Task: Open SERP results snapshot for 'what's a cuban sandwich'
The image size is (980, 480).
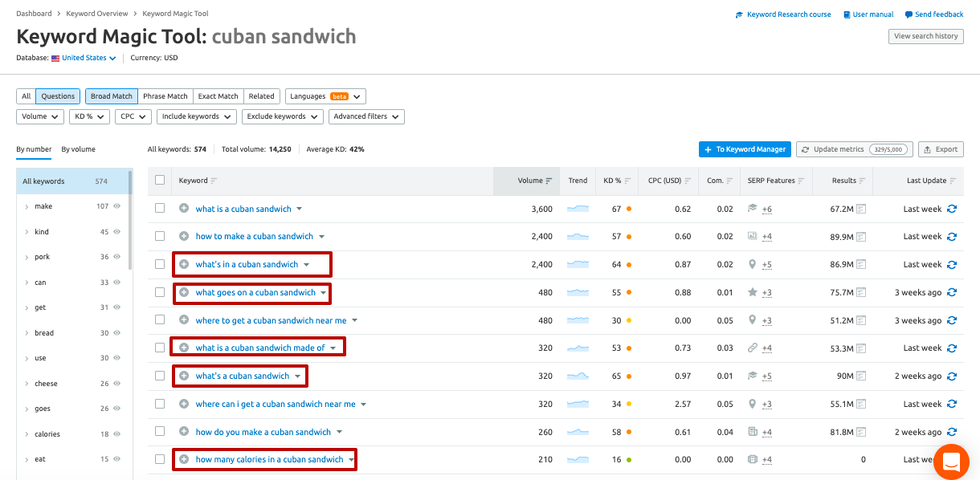Action: (x=860, y=376)
